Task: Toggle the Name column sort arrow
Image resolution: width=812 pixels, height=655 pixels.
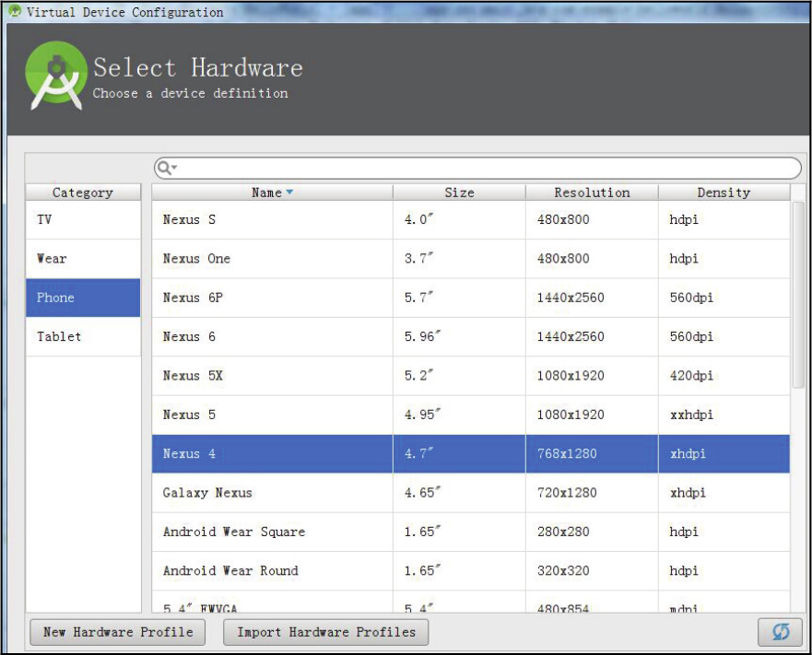Action: tap(289, 193)
